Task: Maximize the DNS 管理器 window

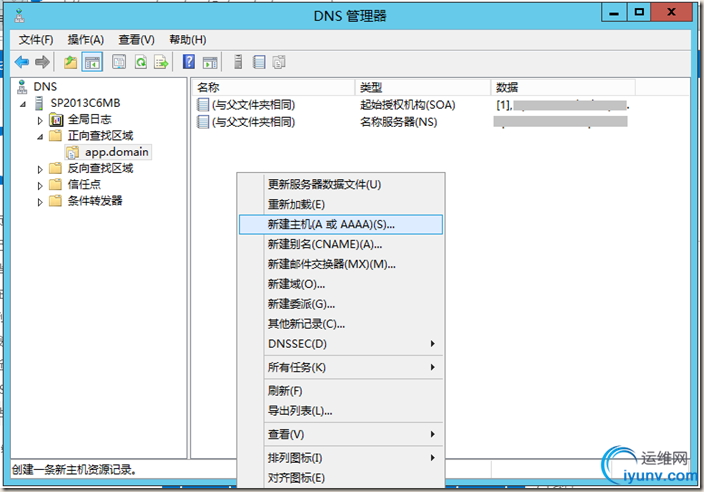Action: 639,13
